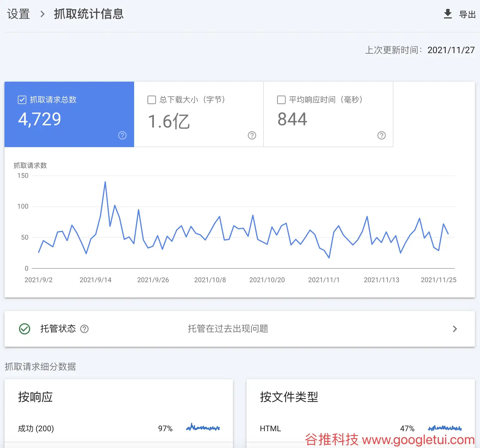This screenshot has width=480, height=448.
Task: Click the 上次更新时间 date 2021/11/27
Action: pyautogui.click(x=451, y=50)
